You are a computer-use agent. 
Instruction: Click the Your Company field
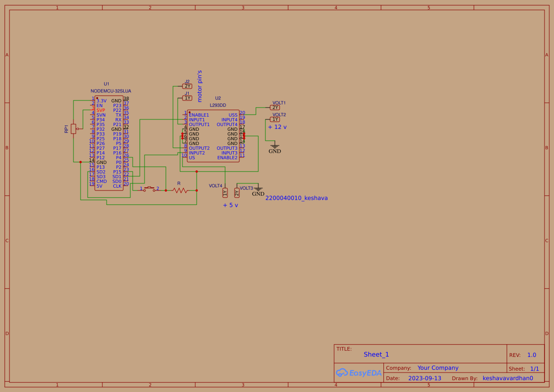[x=437, y=367]
